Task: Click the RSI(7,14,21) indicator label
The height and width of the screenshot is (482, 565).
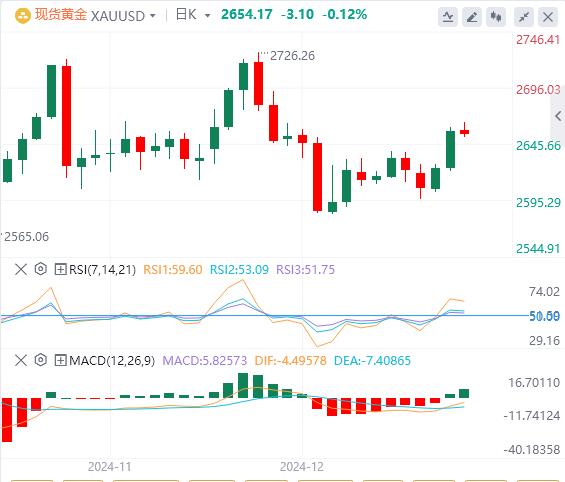Action: point(102,269)
